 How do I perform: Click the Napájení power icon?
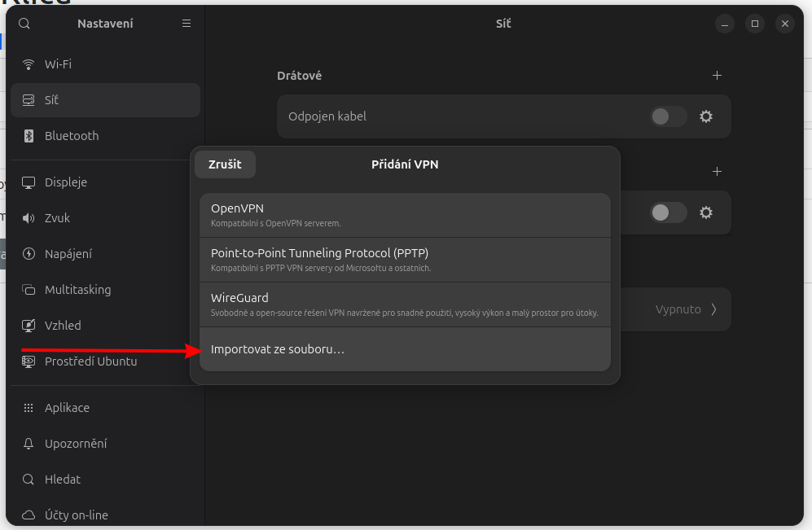tap(29, 254)
